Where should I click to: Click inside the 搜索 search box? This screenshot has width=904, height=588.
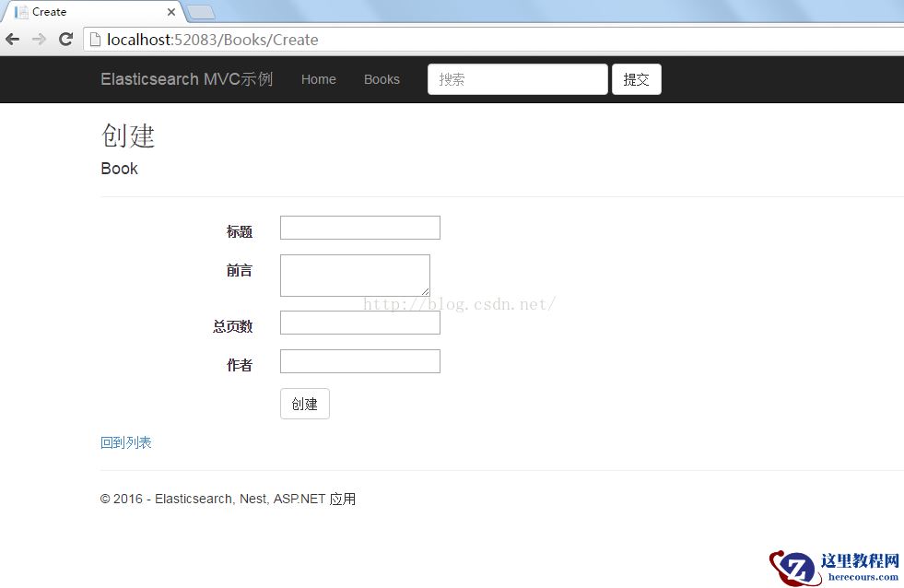pyautogui.click(x=516, y=79)
